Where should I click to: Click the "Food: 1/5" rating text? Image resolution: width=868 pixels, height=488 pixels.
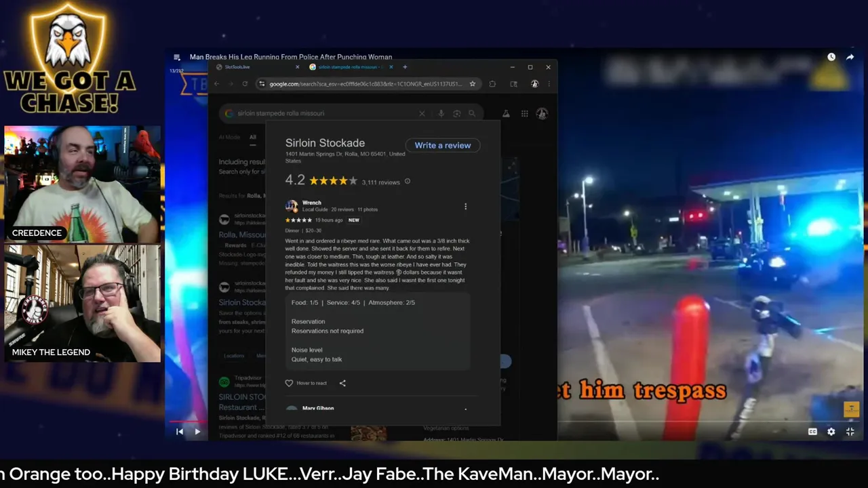coord(304,302)
